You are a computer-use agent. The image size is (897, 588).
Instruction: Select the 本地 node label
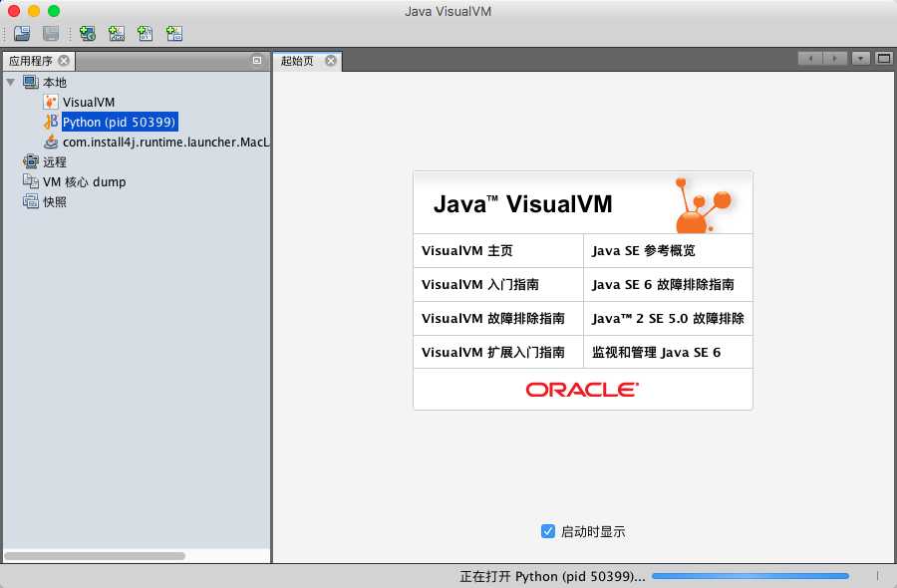[x=55, y=83]
